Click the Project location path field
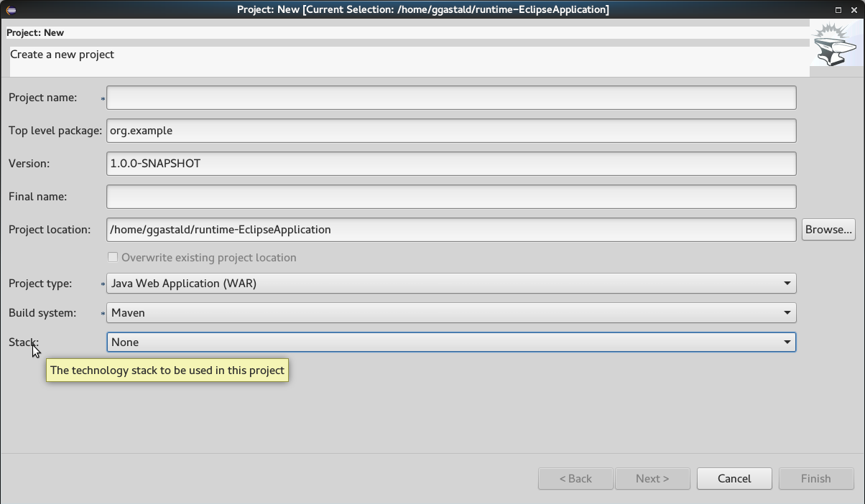865x504 pixels. [x=451, y=230]
